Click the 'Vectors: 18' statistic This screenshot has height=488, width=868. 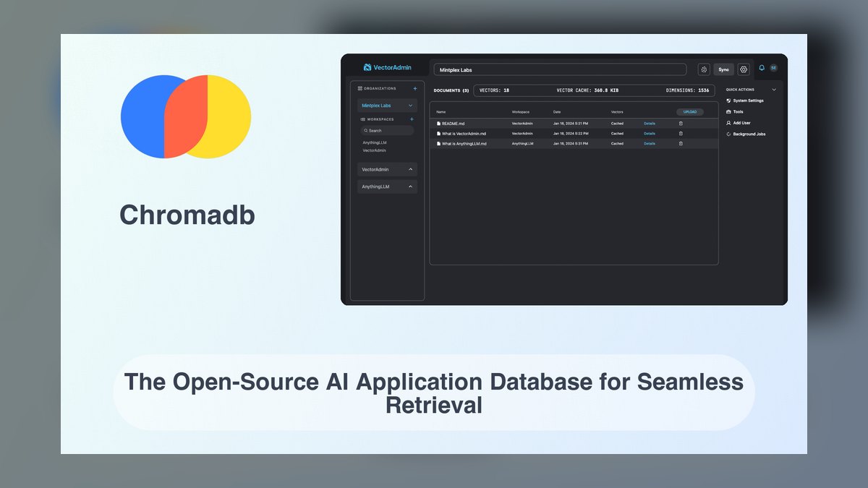(x=495, y=90)
